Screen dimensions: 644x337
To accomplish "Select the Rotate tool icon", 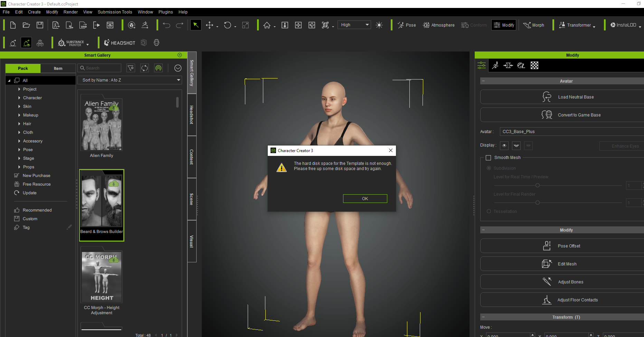I will click(227, 25).
